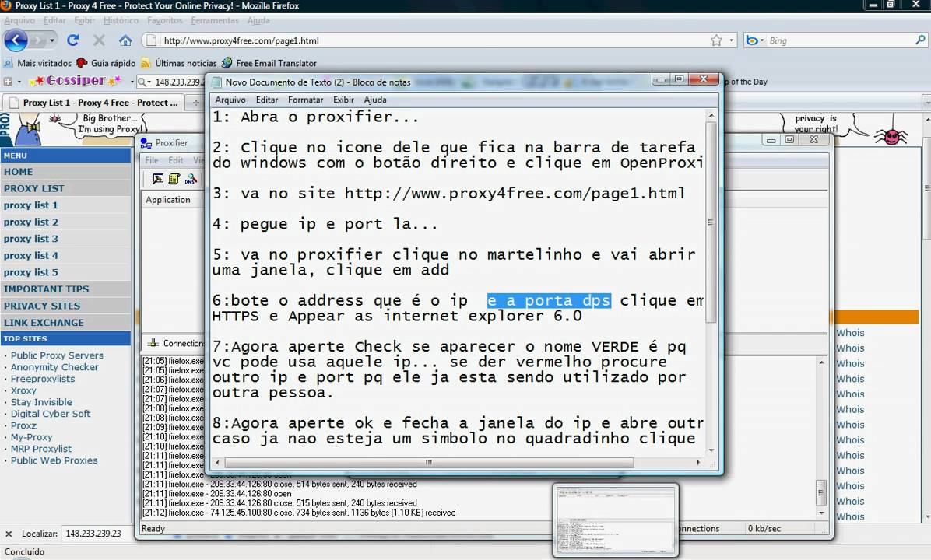Go to the Firefox home page icon
The image size is (931, 560).
125,40
